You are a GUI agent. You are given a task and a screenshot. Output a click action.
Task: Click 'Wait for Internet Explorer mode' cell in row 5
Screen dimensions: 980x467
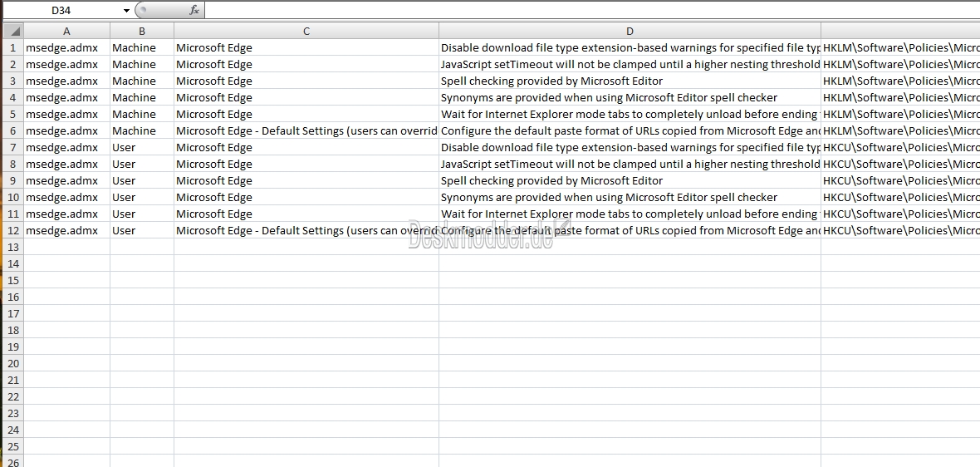pyautogui.click(x=630, y=114)
